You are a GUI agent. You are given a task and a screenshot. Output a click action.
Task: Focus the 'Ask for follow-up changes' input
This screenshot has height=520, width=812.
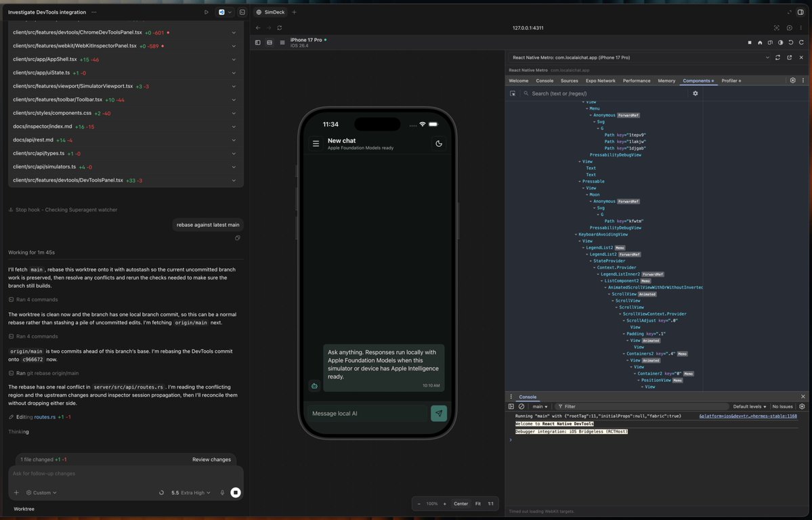coord(126,473)
